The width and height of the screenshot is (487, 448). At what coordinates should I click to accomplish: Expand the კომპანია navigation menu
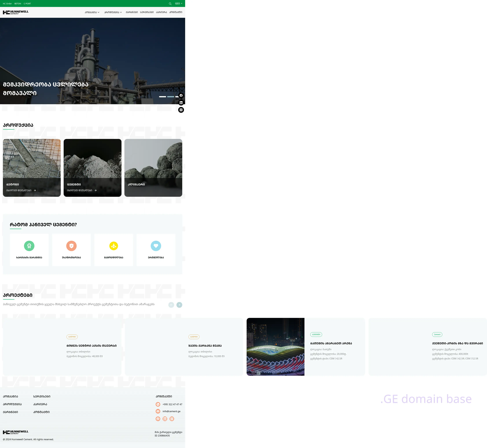tap(92, 12)
